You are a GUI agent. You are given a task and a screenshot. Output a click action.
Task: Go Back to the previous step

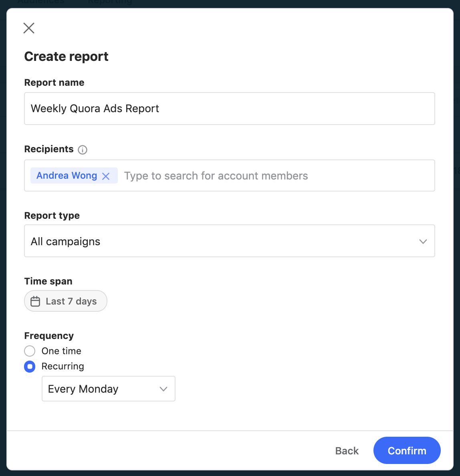coord(347,451)
